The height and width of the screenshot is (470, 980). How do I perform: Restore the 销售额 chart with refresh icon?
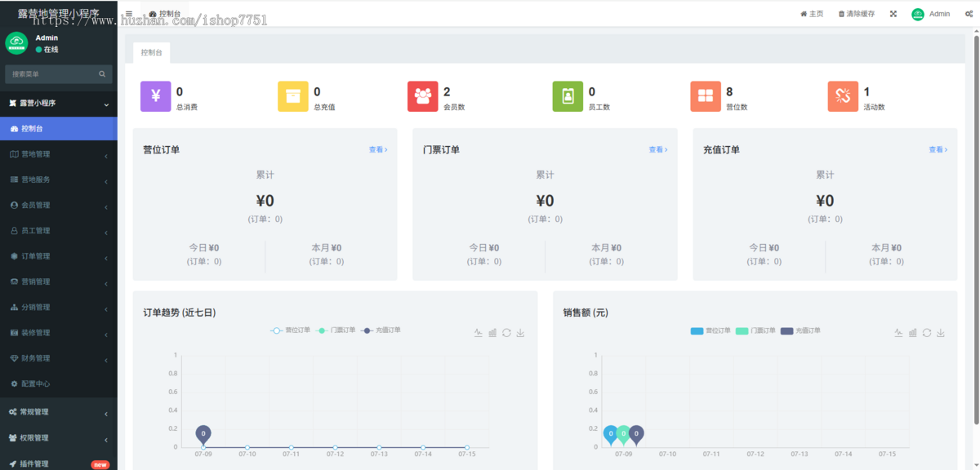point(927,333)
